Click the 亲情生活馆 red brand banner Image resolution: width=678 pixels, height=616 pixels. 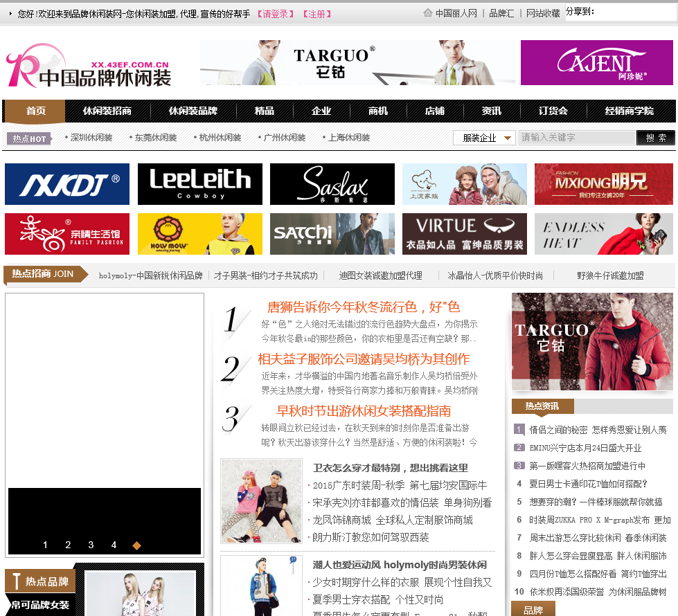pos(67,234)
